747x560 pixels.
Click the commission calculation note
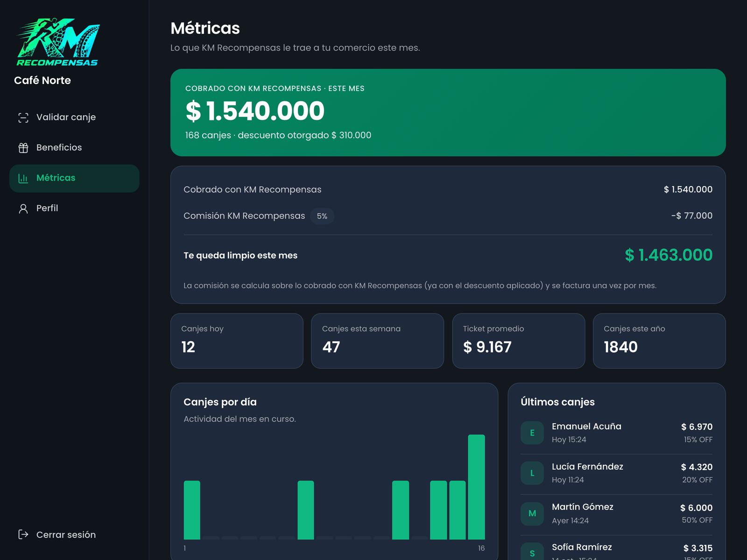coord(420,286)
